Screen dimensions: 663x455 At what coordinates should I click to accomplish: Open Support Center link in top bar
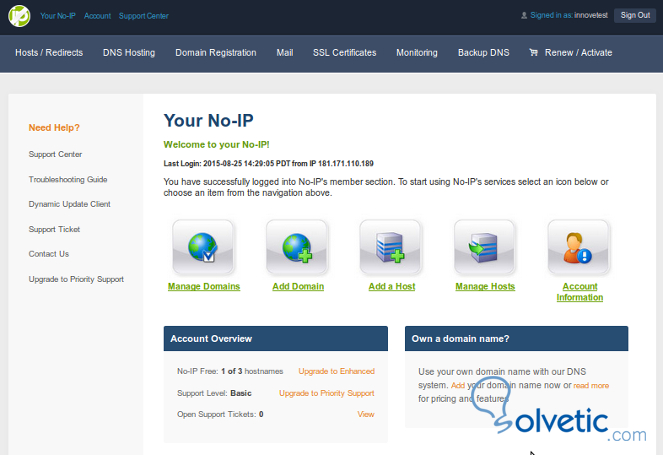[144, 16]
